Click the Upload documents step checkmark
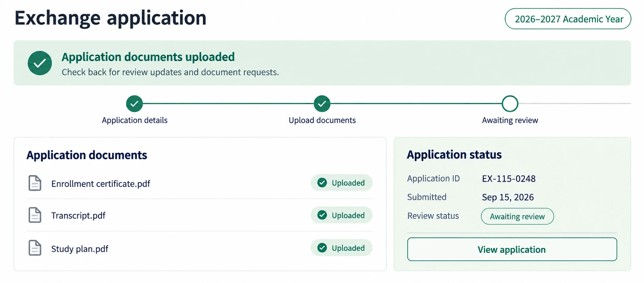 point(322,104)
